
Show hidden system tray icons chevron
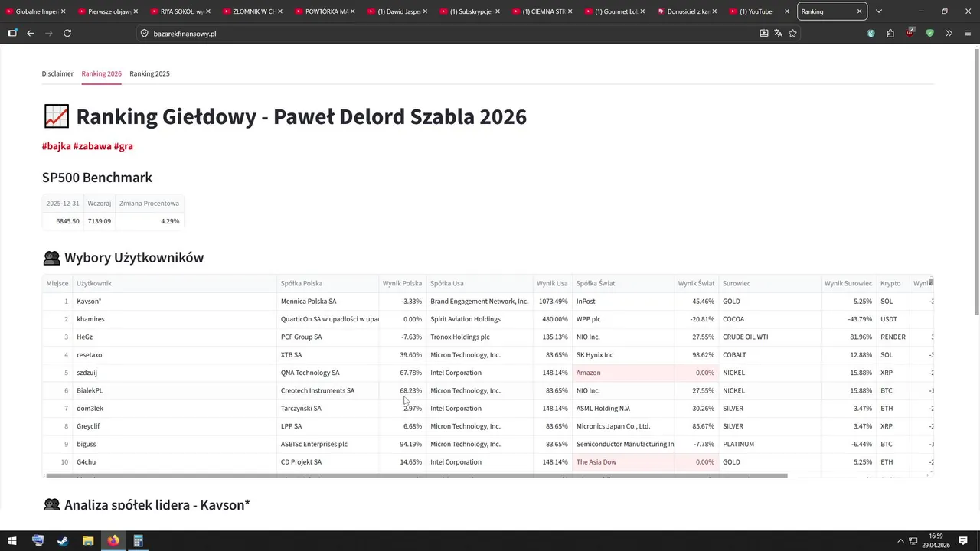click(900, 541)
